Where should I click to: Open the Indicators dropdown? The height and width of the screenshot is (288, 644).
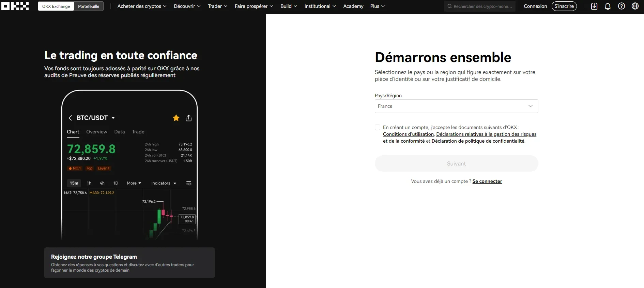(164, 183)
